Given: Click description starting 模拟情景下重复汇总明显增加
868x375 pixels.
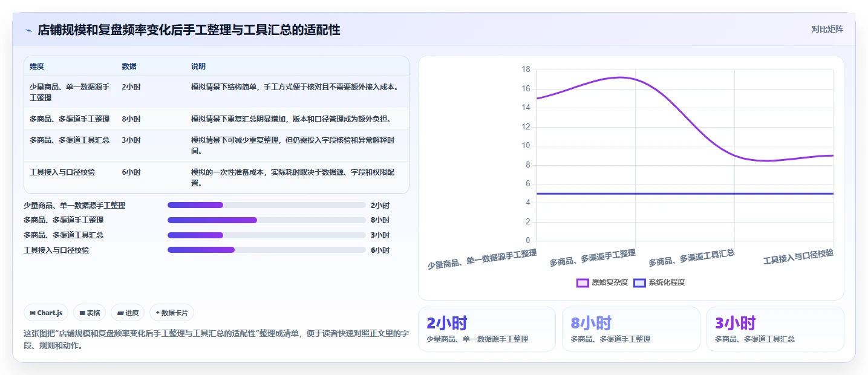Looking at the screenshot, I should (291, 119).
